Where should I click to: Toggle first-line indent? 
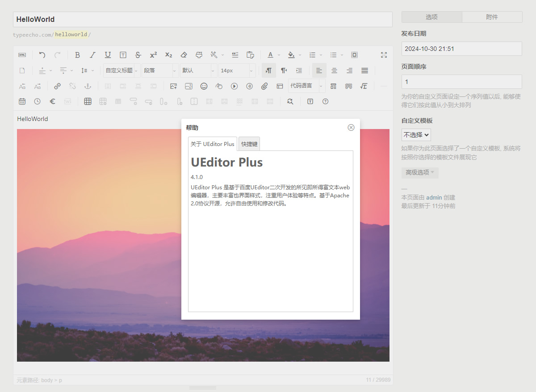click(x=299, y=71)
